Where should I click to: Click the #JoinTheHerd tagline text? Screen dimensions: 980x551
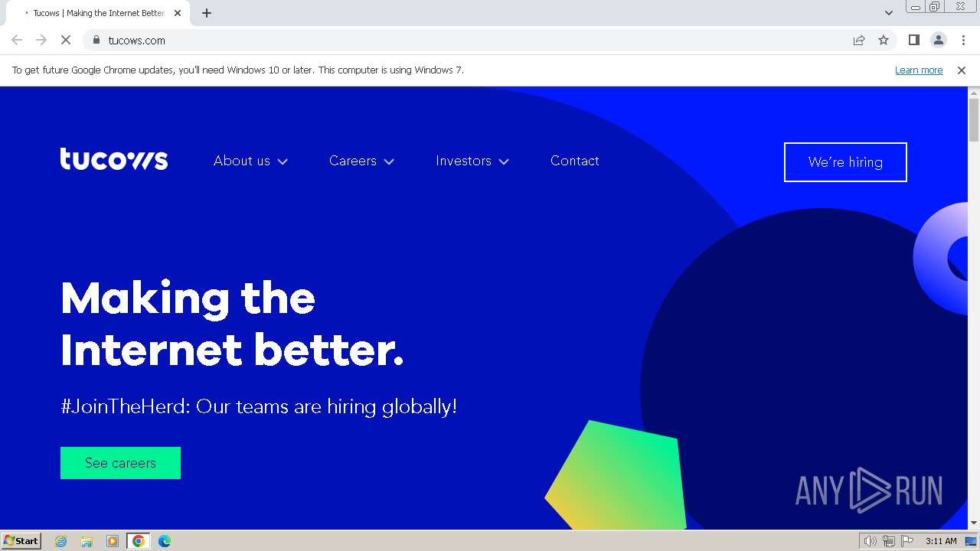[x=259, y=406]
